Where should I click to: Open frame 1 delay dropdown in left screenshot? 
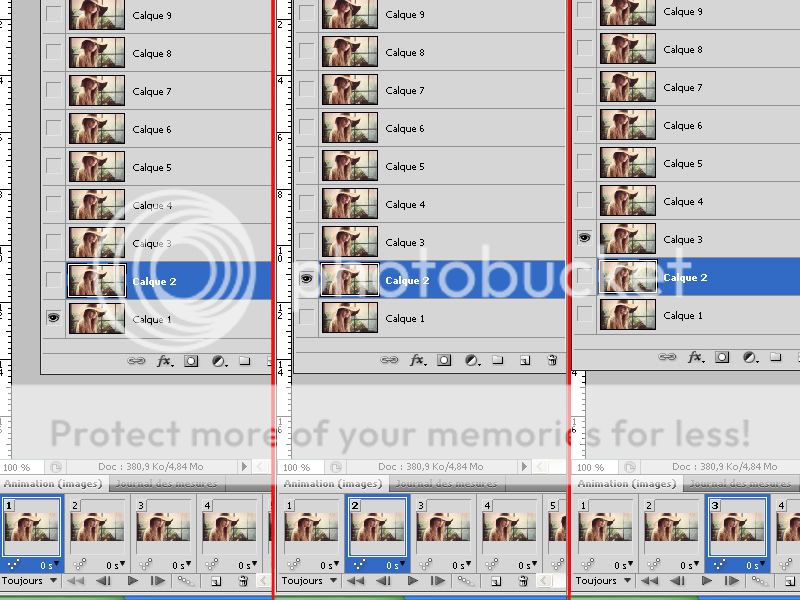tap(49, 565)
